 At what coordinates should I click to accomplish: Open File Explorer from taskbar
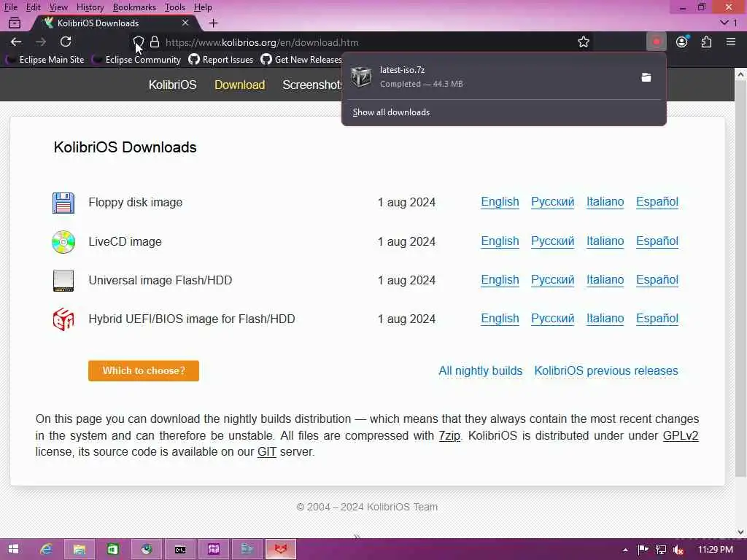coord(79,550)
